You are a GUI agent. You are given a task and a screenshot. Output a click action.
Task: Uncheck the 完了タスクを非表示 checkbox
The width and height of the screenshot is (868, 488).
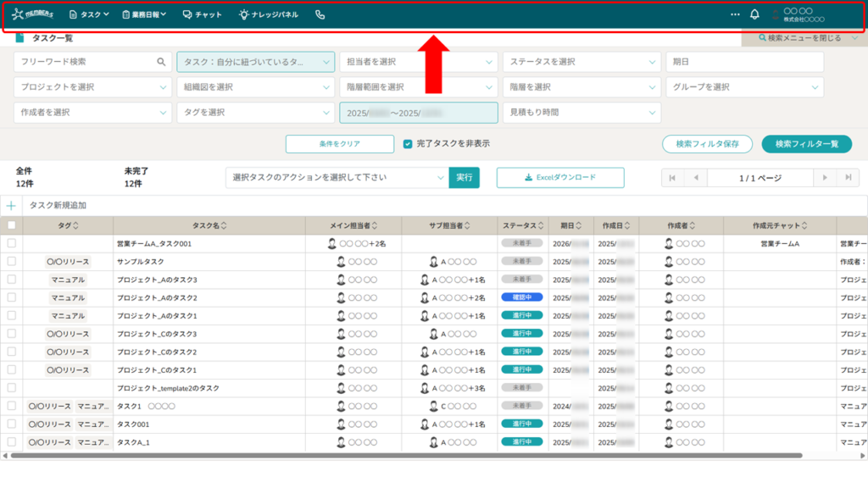coord(408,144)
